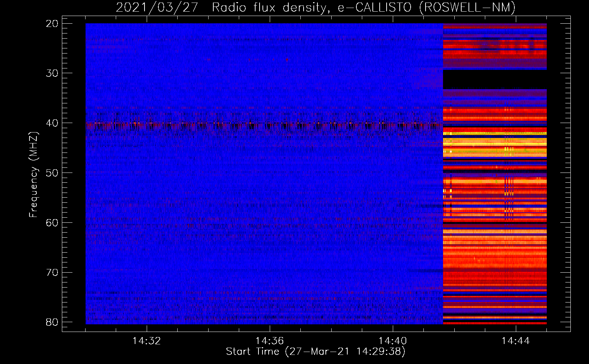Click the 14:36 time tick label
Viewport: 589px width, 364px height.
click(270, 341)
